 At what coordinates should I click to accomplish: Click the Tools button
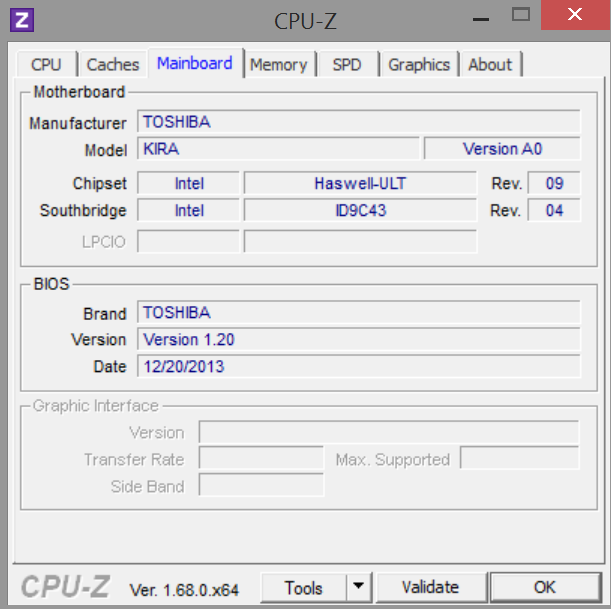click(x=304, y=587)
